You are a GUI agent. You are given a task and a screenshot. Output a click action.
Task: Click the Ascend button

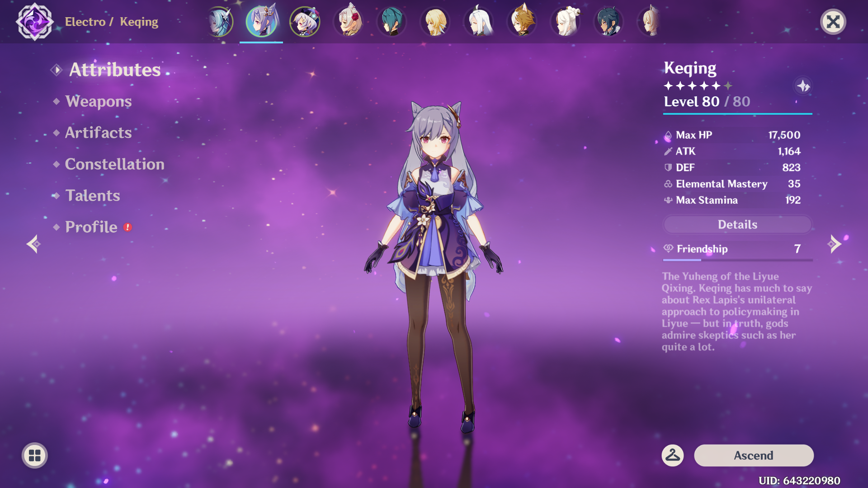point(754,455)
